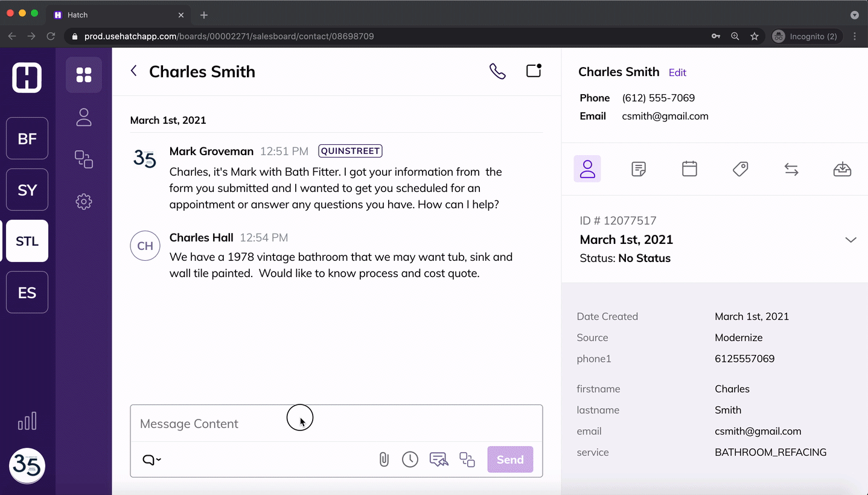Switch to the tags tab
Viewport: 868px width, 495px height.
(740, 169)
